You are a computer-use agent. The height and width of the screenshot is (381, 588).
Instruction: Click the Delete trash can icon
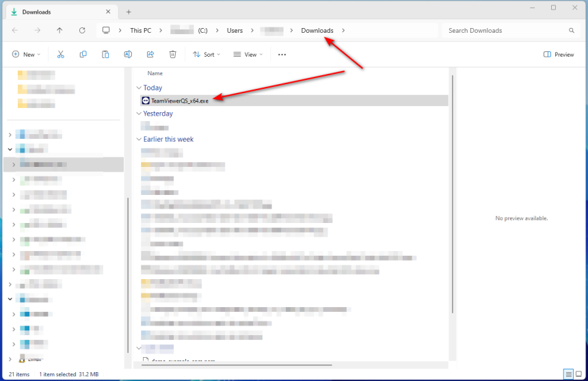click(x=173, y=55)
